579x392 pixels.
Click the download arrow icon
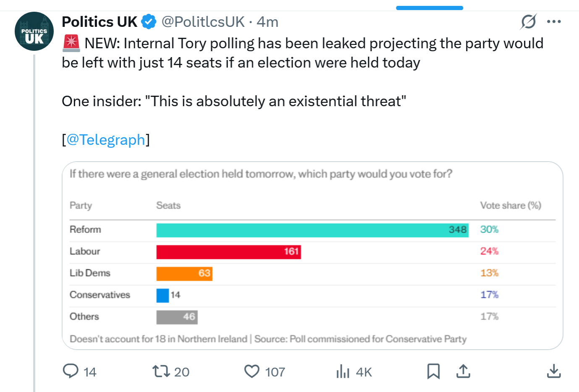pyautogui.click(x=554, y=371)
